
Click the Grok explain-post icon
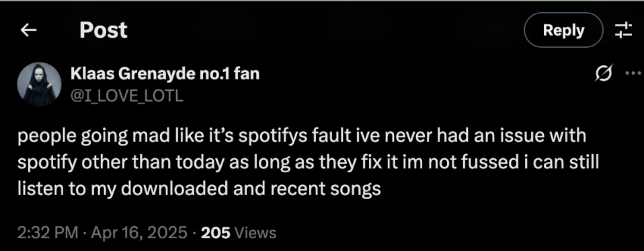pos(604,73)
